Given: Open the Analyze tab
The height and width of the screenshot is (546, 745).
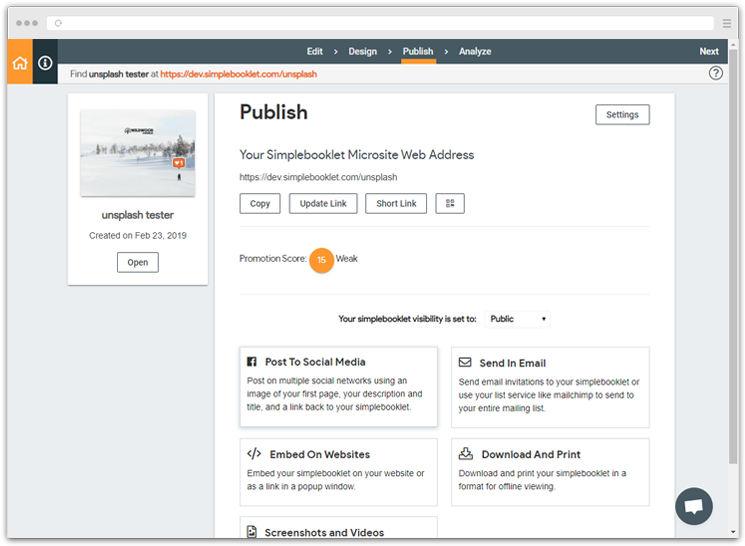Looking at the screenshot, I should pos(475,51).
